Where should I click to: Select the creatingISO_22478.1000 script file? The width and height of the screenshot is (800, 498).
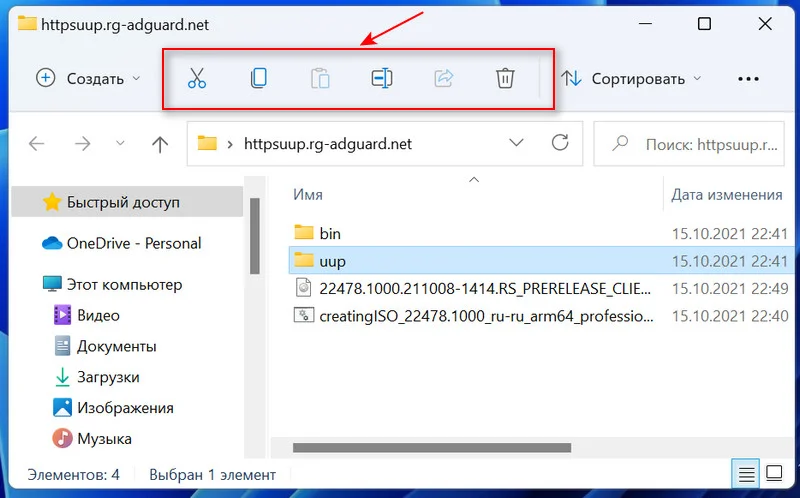click(473, 316)
